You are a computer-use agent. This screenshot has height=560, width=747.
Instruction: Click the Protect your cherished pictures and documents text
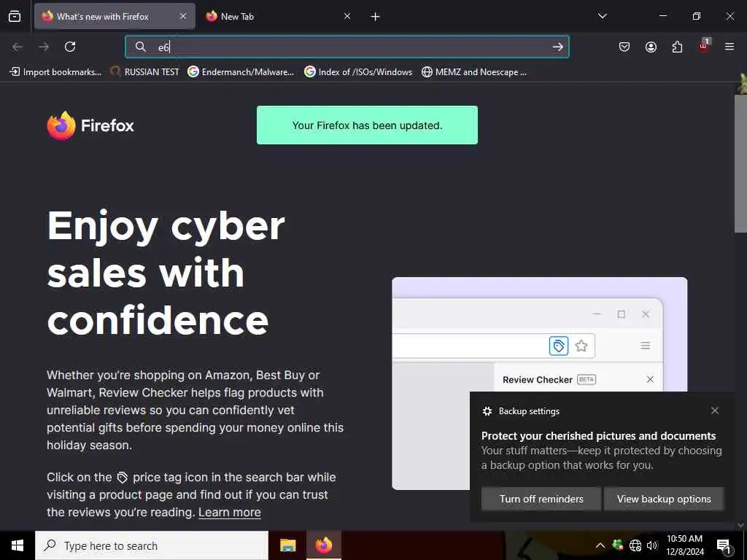pos(598,436)
